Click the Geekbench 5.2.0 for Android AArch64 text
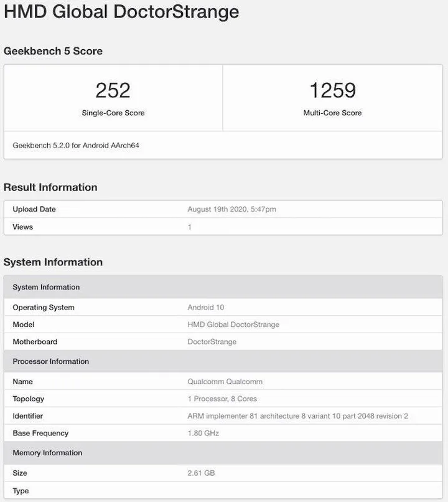This screenshot has width=448, height=502. 75,145
